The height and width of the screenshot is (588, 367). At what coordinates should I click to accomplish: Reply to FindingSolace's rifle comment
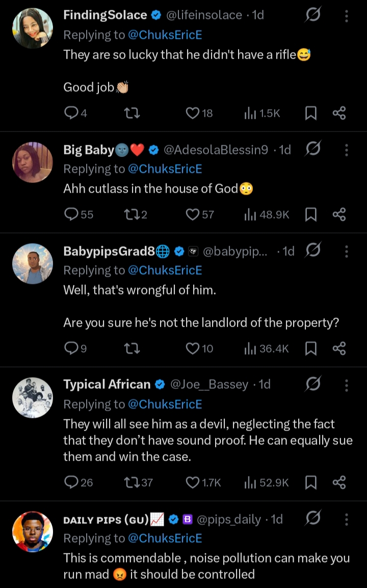[x=70, y=113]
